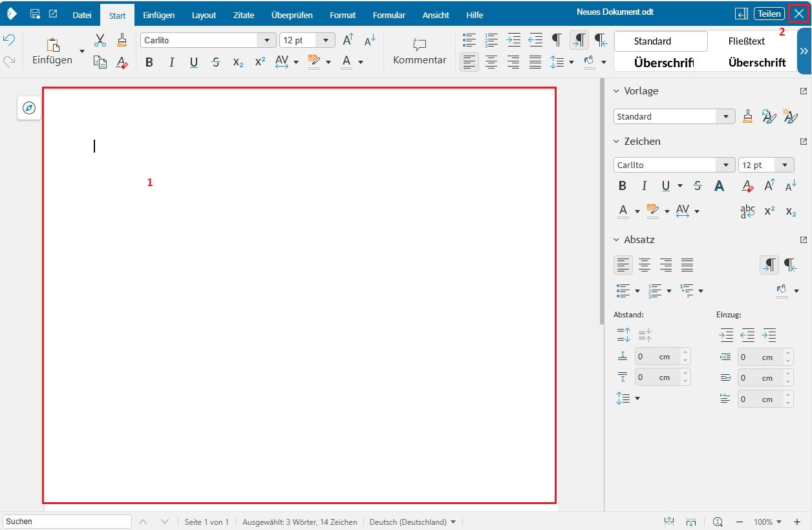The image size is (812, 530).
Task: Click the clone formatting paintbrush icon
Action: click(122, 41)
